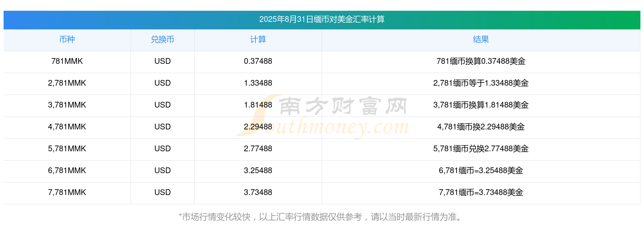
Task: Click USD in the 3,781MMK row
Action: (x=162, y=105)
